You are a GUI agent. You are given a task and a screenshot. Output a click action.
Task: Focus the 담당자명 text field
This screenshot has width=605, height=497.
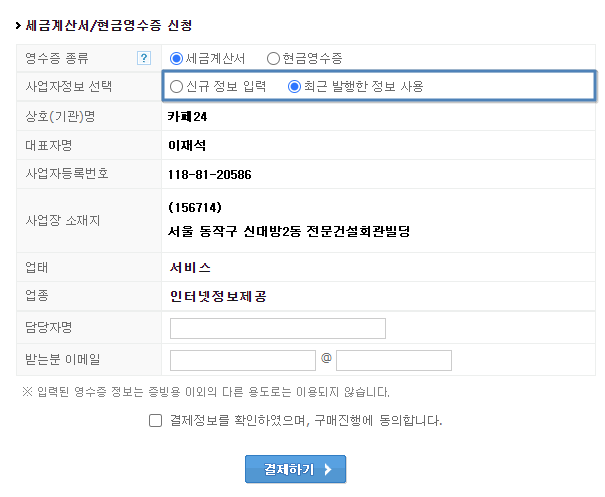coord(278,328)
